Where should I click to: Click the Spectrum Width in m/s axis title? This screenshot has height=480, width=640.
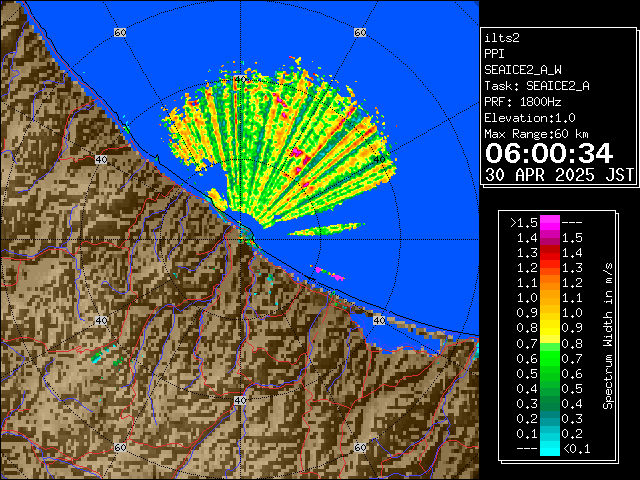pyautogui.click(x=608, y=336)
